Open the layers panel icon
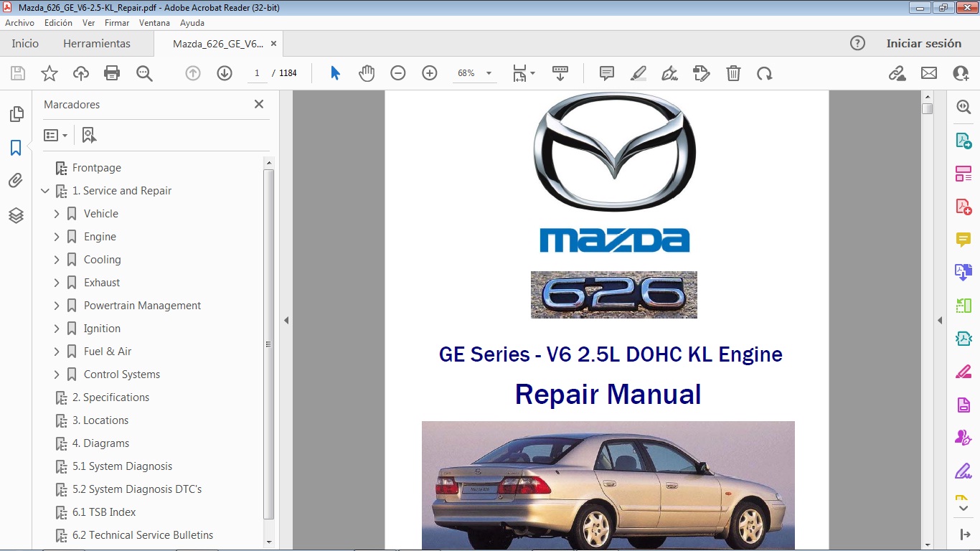The image size is (980, 551). (16, 215)
